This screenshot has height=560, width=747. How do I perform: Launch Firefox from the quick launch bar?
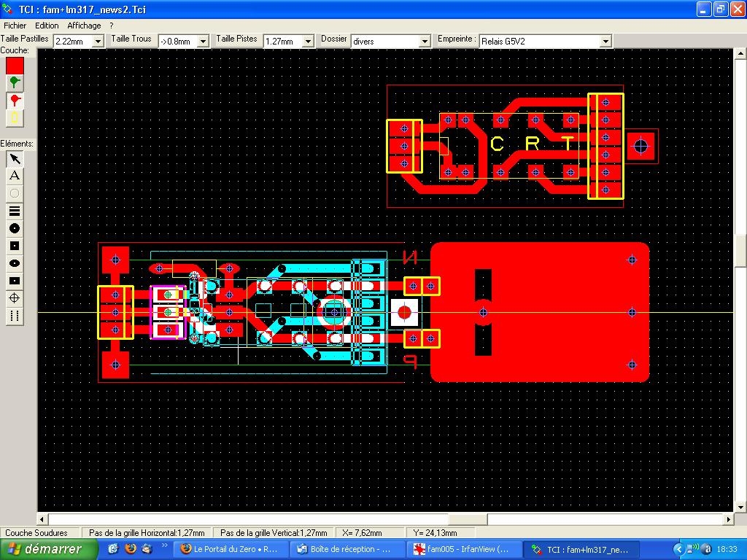[130, 549]
